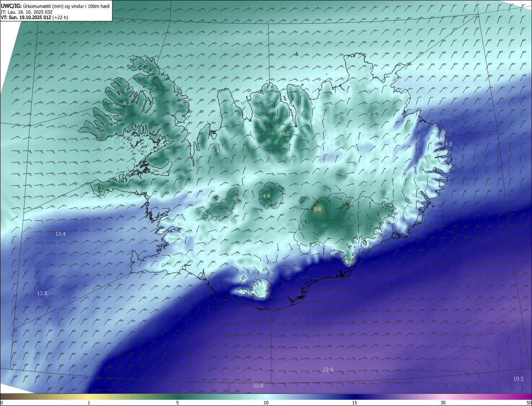Click the 4.4 value on the central glacier
This screenshot has height=406, width=532.
pos(266,196)
